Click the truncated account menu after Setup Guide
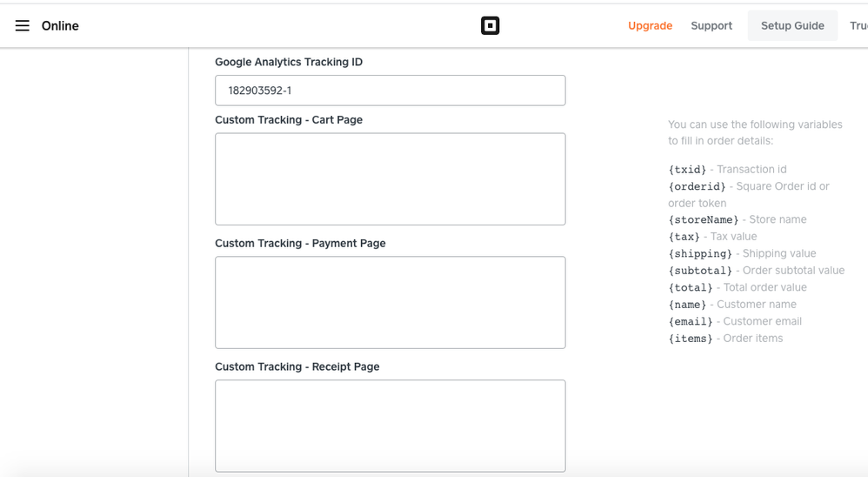868x477 pixels. pyautogui.click(x=858, y=26)
